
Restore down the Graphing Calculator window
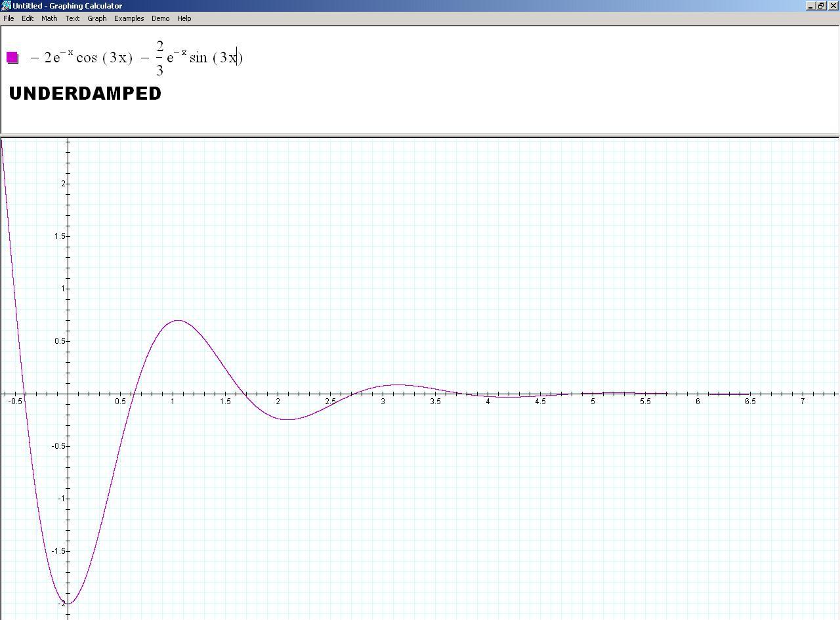tap(821, 6)
